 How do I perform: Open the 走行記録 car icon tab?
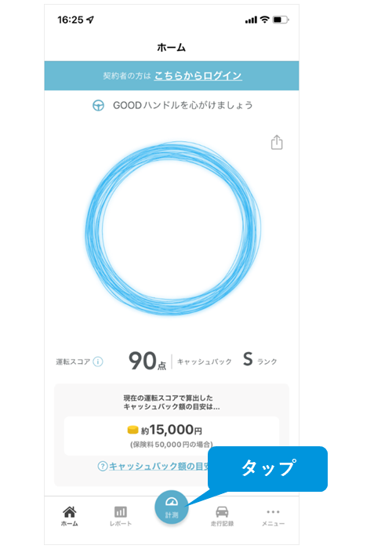(x=222, y=516)
